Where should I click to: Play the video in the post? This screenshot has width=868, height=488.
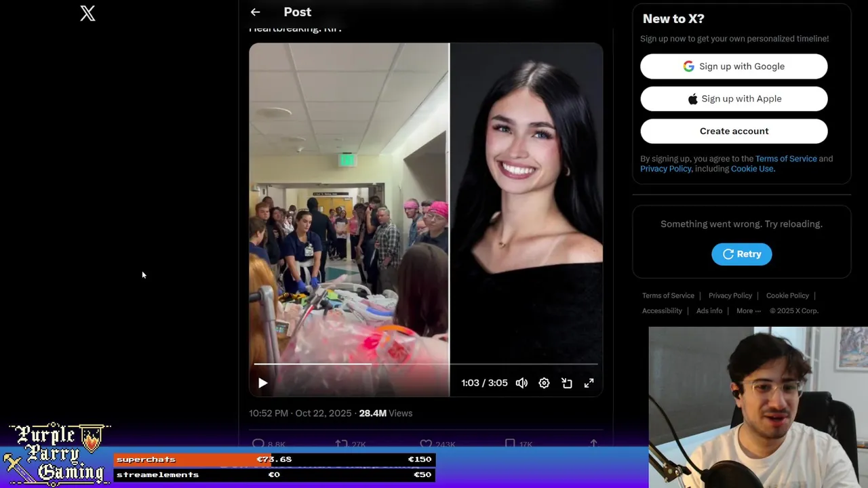click(x=263, y=383)
